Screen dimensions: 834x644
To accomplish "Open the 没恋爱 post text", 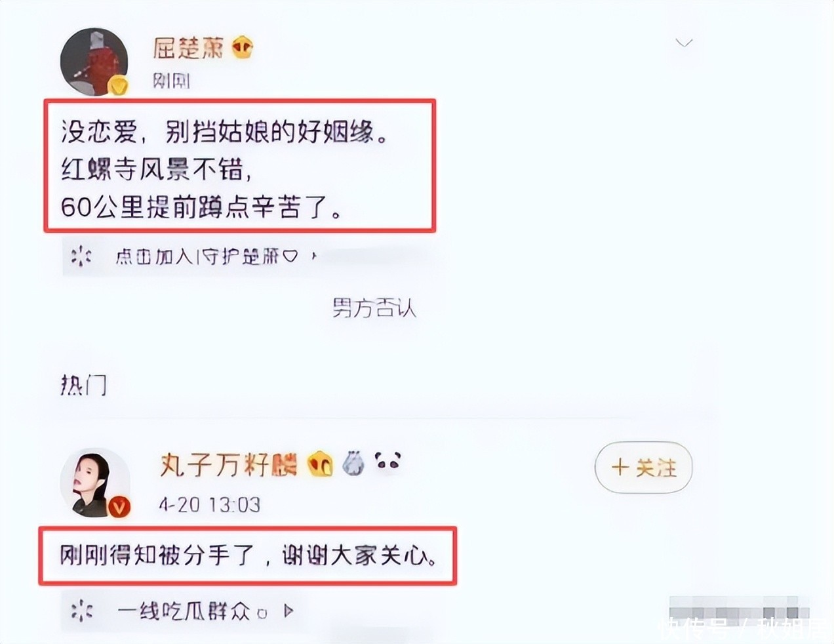I will click(x=224, y=169).
